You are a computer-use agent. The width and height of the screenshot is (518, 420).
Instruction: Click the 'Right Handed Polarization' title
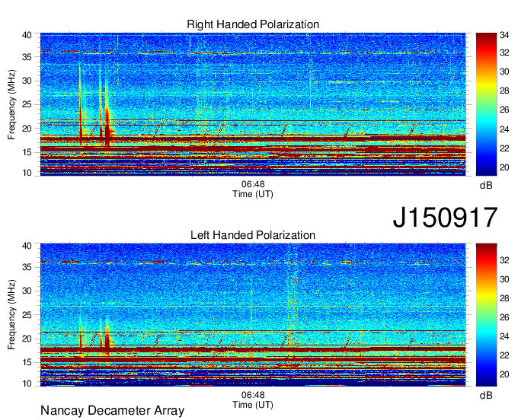coord(253,24)
